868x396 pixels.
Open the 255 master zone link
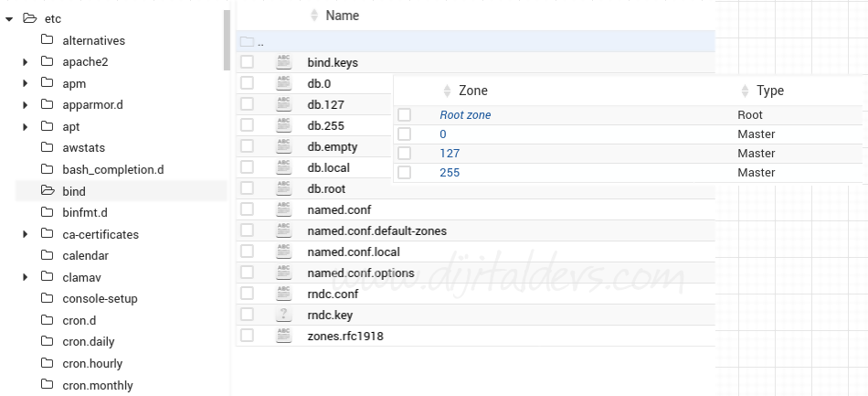[x=449, y=173]
